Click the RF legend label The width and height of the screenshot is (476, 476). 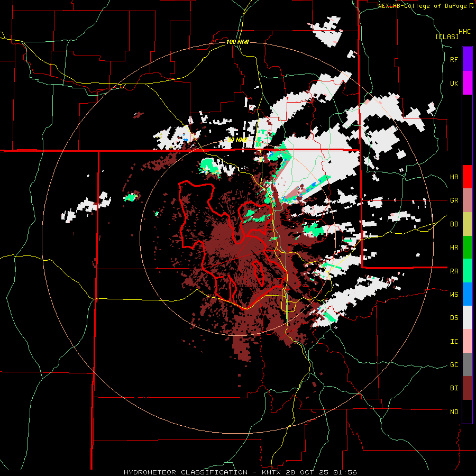[454, 59]
